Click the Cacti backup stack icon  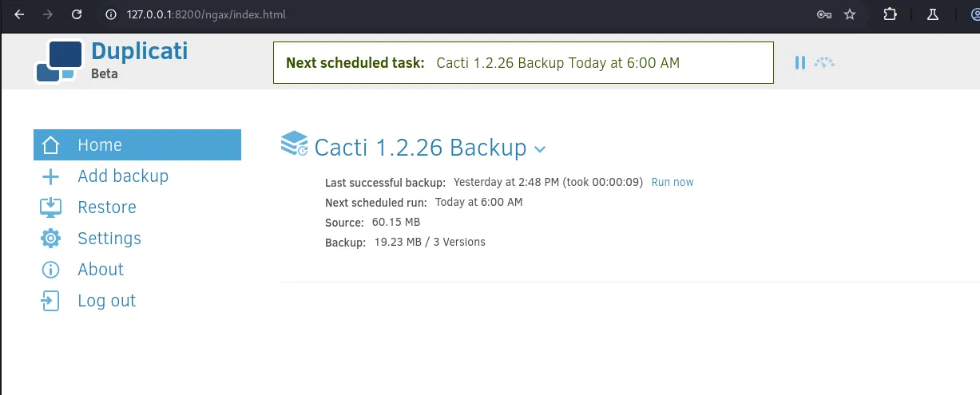coord(295,144)
